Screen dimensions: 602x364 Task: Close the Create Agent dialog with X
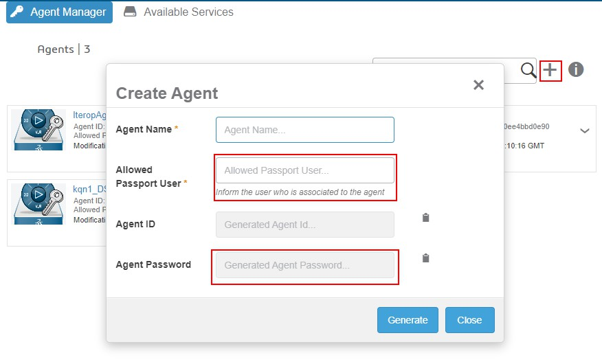click(478, 84)
